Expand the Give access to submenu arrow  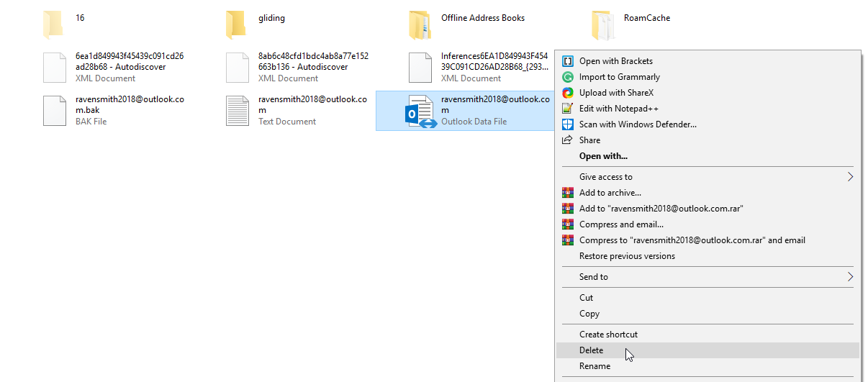(x=850, y=177)
